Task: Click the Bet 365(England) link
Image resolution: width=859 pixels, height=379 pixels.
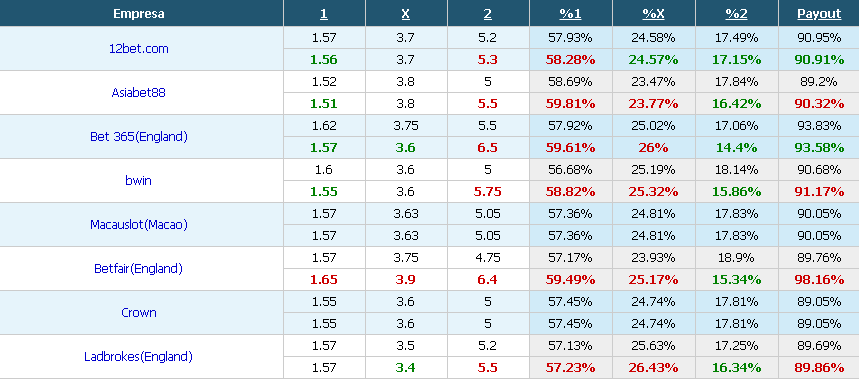Action: [x=139, y=137]
